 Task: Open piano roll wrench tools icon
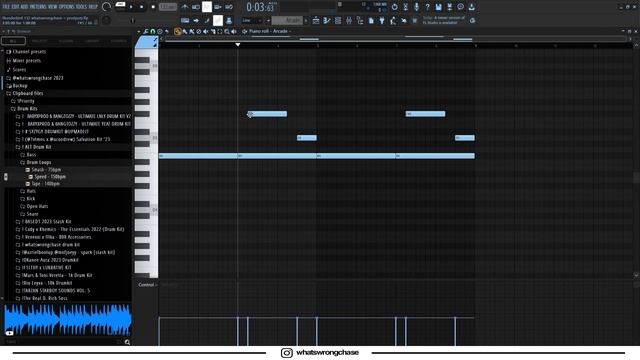pyautogui.click(x=146, y=31)
